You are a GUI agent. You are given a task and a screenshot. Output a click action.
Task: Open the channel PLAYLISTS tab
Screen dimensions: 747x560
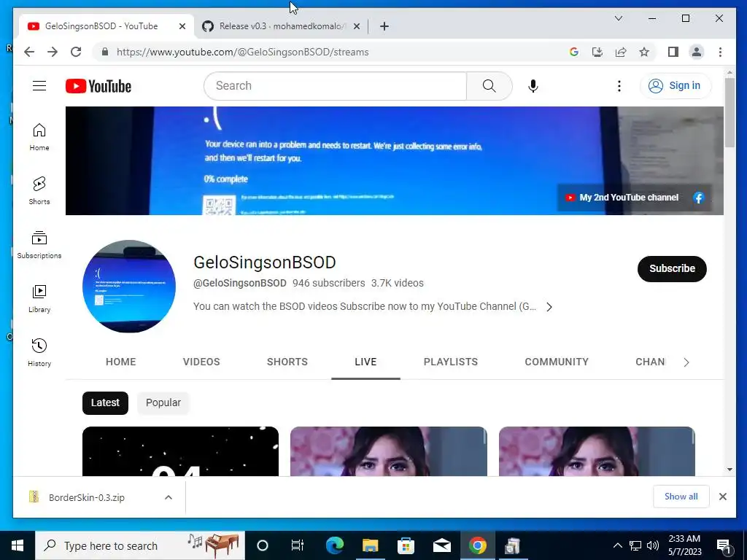(451, 362)
